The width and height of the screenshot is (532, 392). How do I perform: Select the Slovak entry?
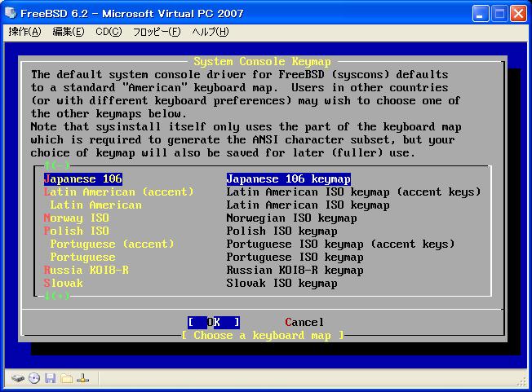[x=63, y=283]
